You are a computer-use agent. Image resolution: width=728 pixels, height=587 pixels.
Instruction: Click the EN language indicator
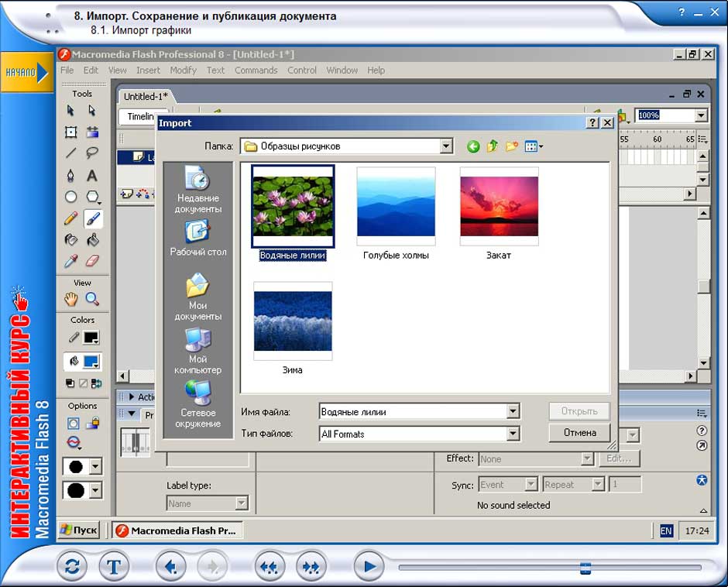666,530
